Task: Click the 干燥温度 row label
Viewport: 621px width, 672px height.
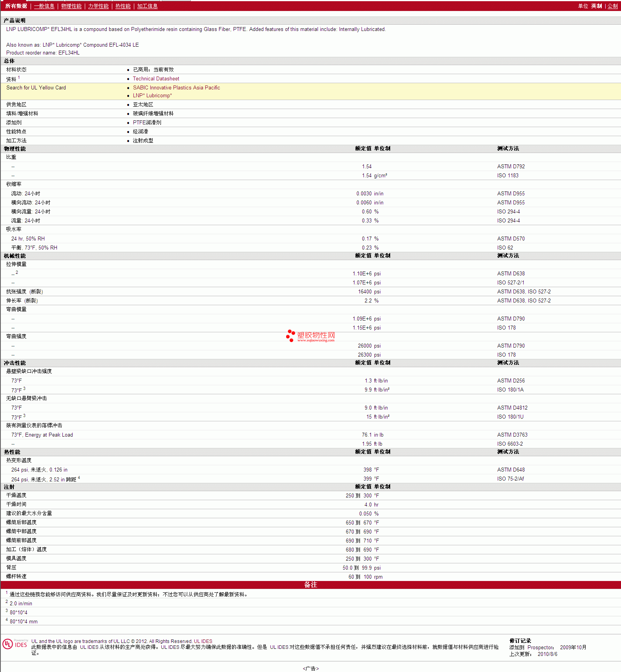Action: point(16,495)
